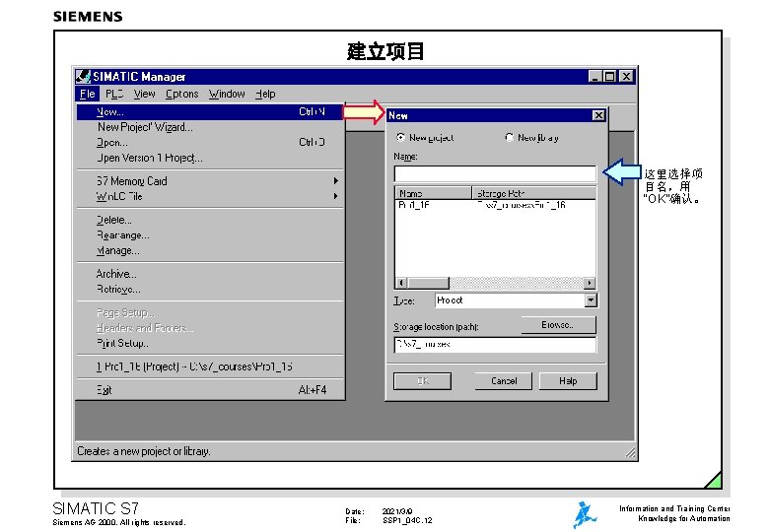Screen dimensions: 769x532
Task: Choose Manage... in the File menu
Action: [210, 250]
